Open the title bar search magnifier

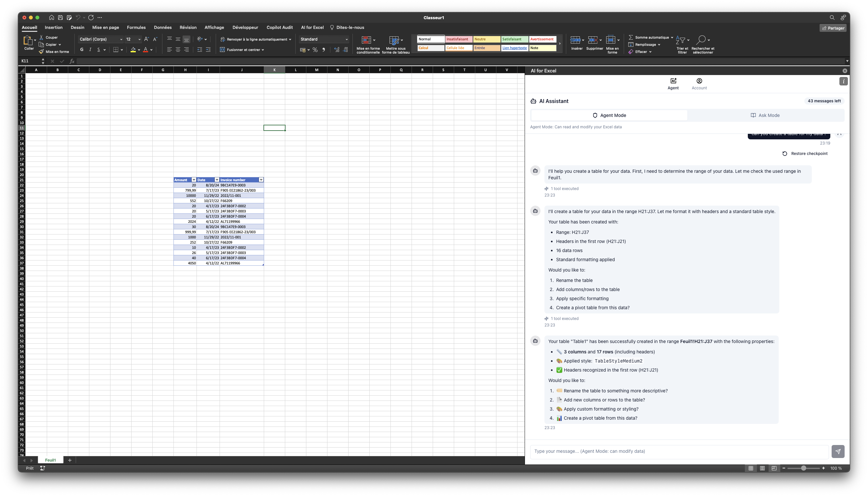[x=832, y=17]
